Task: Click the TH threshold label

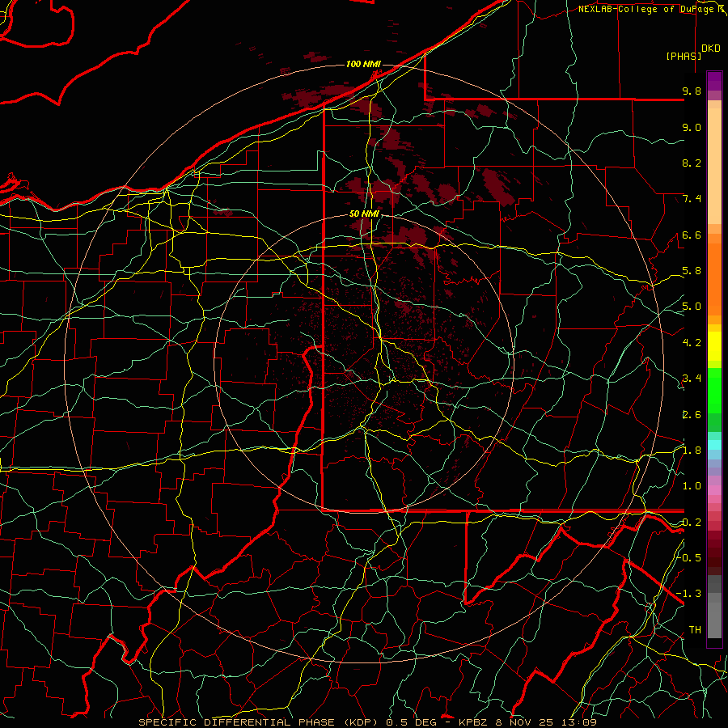Action: click(695, 629)
